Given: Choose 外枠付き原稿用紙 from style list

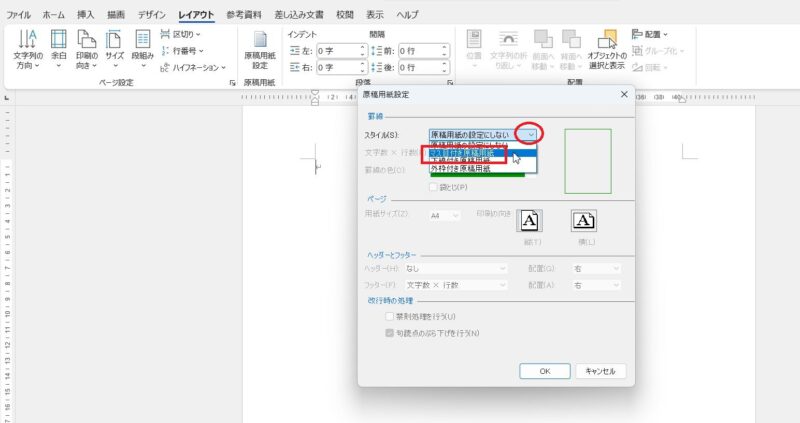Looking at the screenshot, I should pos(483,168).
